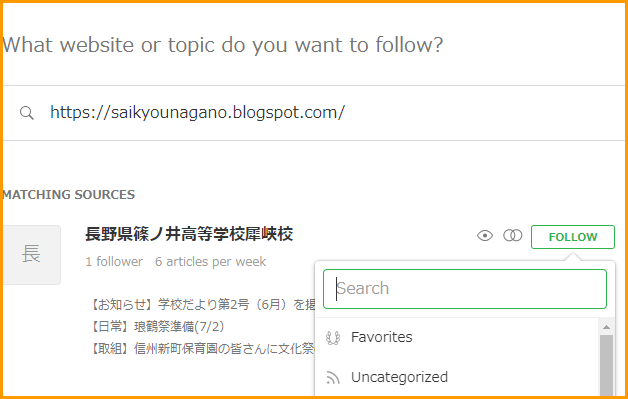
Task: Open the 長 source thumbnail
Action: pyautogui.click(x=32, y=255)
